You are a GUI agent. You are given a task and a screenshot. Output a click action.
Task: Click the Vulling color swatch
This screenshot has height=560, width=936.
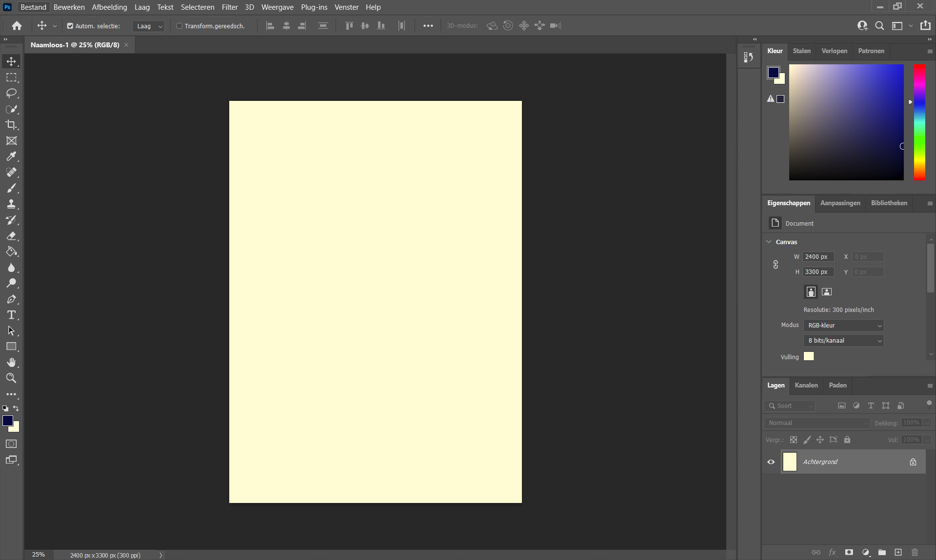808,357
